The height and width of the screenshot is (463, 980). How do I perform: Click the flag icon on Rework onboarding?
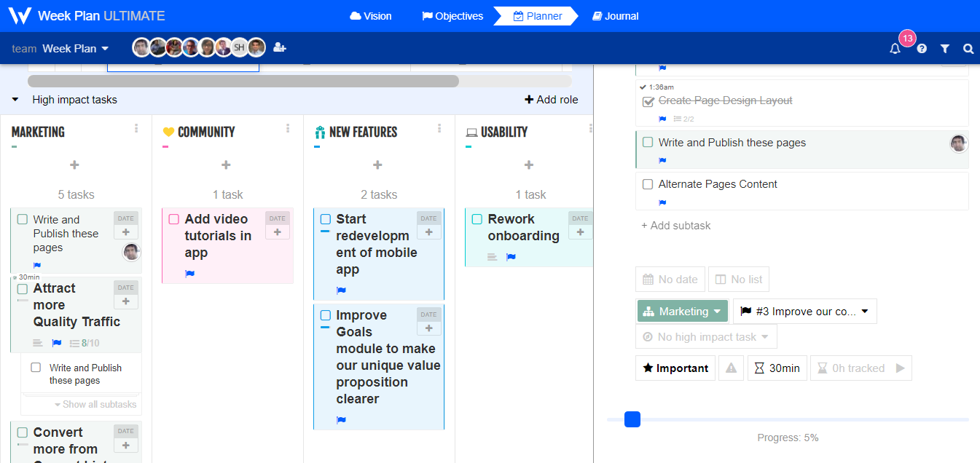click(511, 256)
